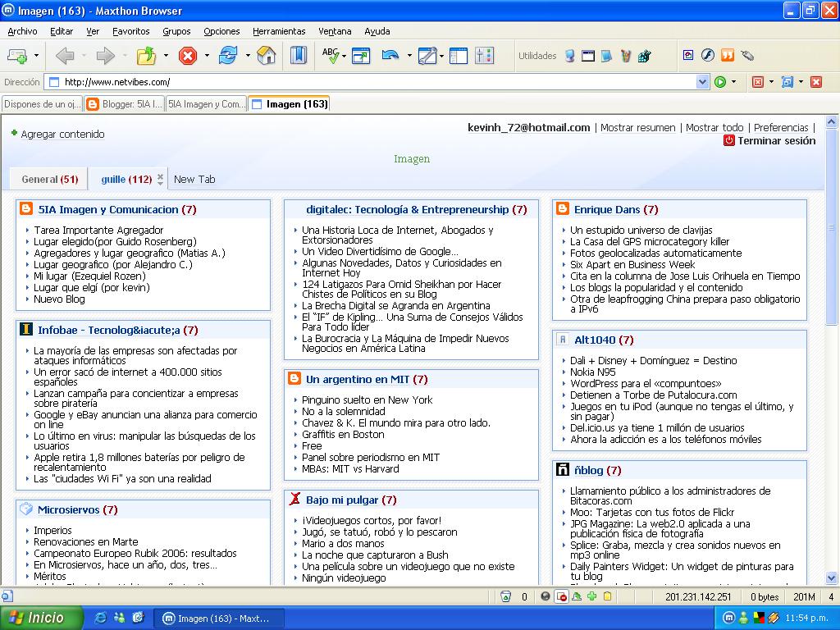This screenshot has height=630, width=840.
Task: Click the blue book sidebar icon
Action: [299, 55]
